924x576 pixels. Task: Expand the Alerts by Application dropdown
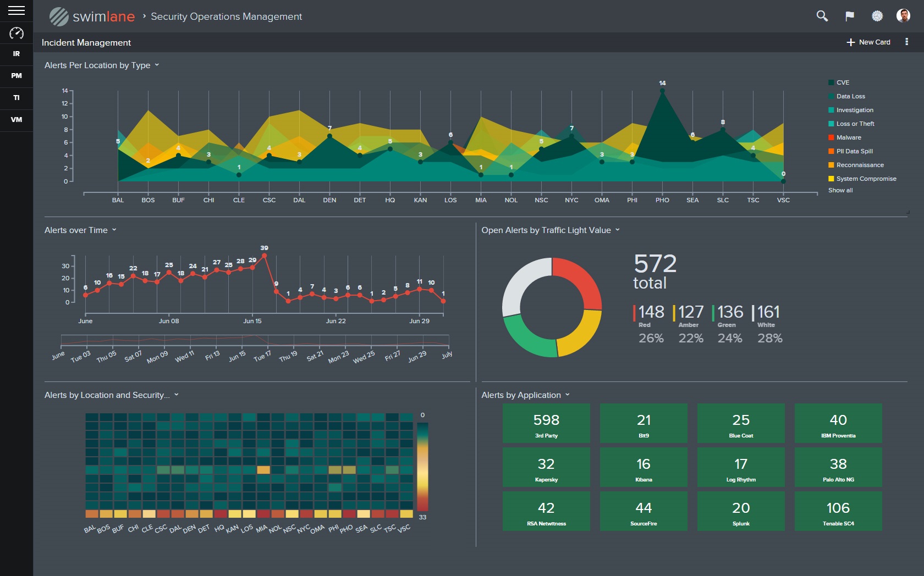(566, 395)
